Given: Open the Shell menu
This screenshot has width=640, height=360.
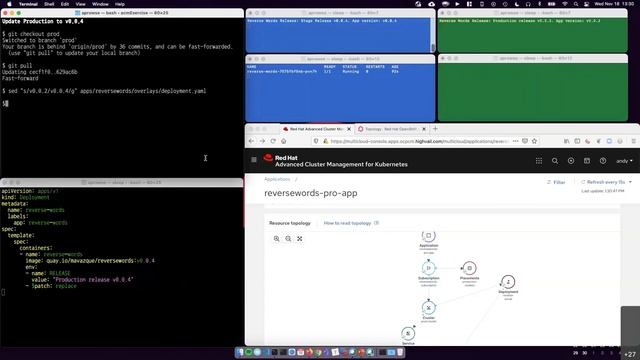Looking at the screenshot, I should (x=49, y=4).
